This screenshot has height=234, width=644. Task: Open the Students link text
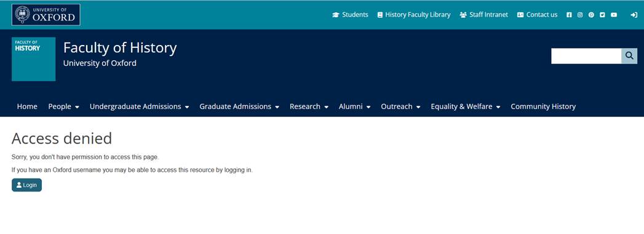tap(356, 15)
